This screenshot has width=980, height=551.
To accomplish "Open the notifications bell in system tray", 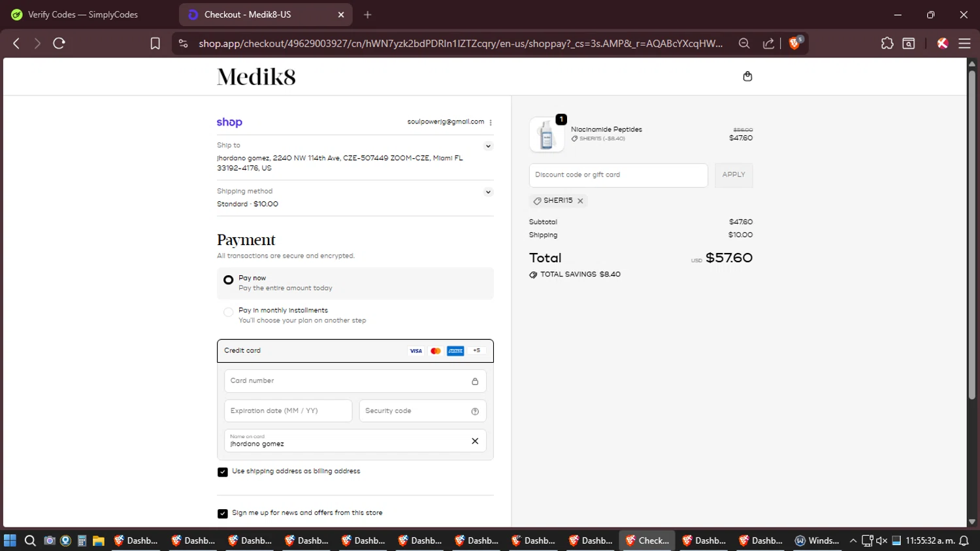I will point(964,541).
